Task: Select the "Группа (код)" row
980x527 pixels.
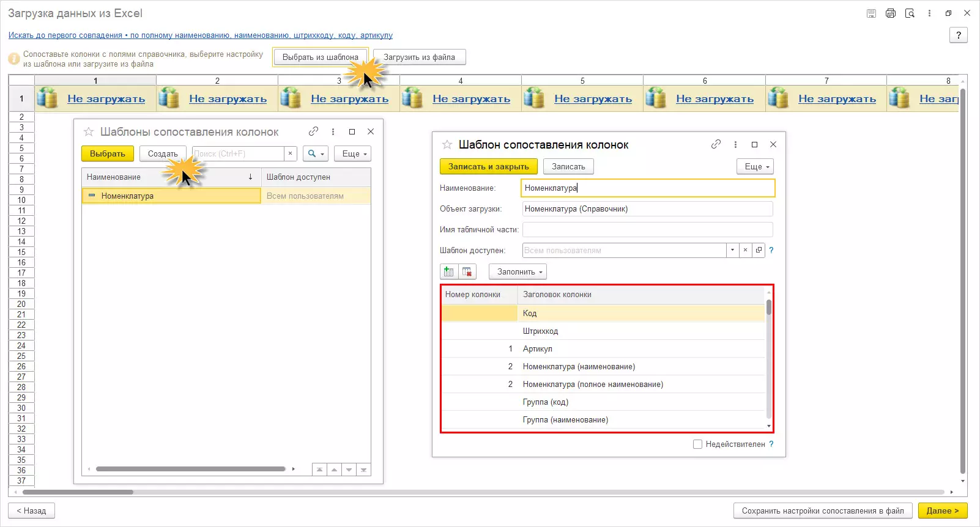Action: pos(603,402)
